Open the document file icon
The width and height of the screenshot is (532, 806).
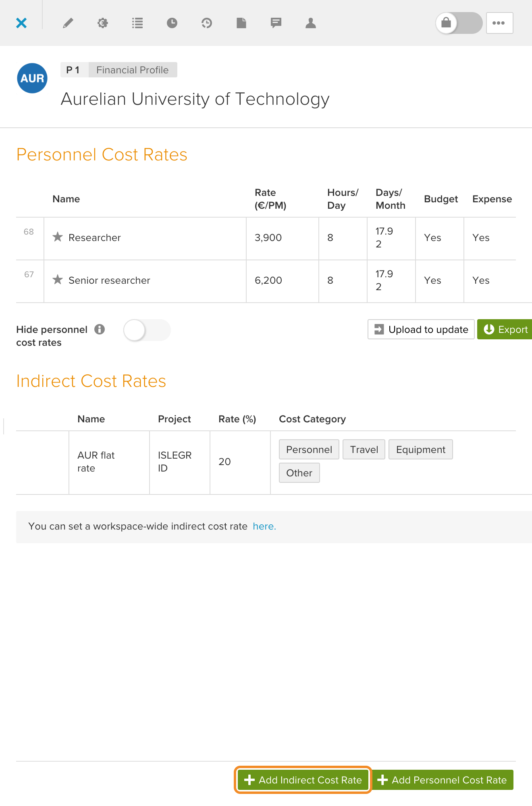(241, 23)
